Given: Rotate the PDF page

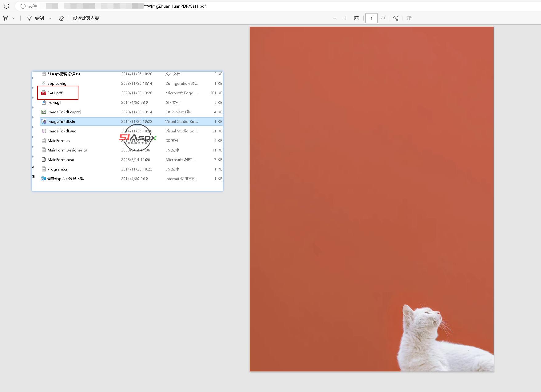Looking at the screenshot, I should 396,18.
